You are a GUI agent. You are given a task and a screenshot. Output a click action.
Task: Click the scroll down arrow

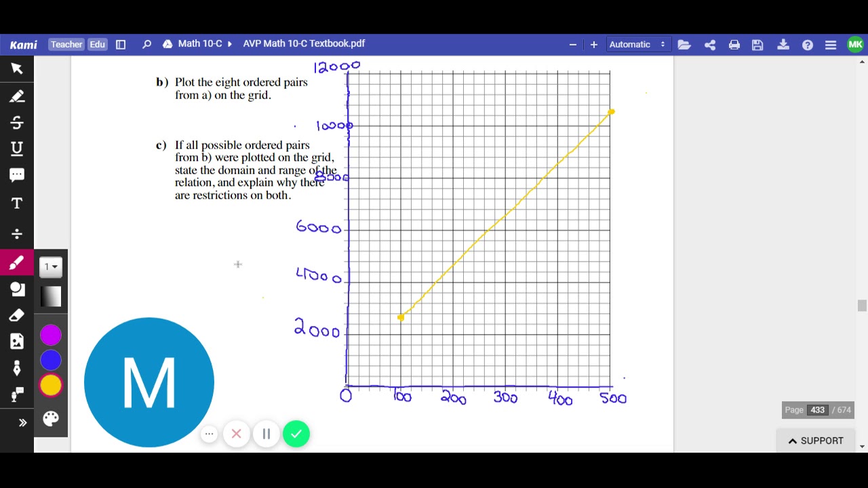click(863, 447)
